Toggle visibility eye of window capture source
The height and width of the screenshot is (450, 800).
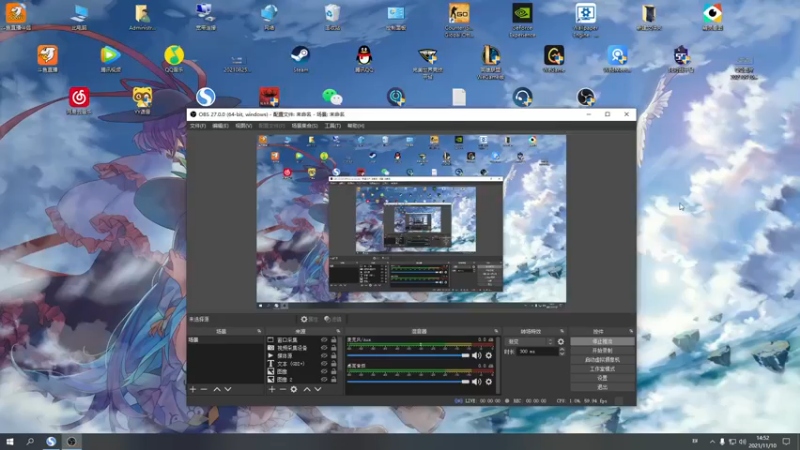click(324, 340)
